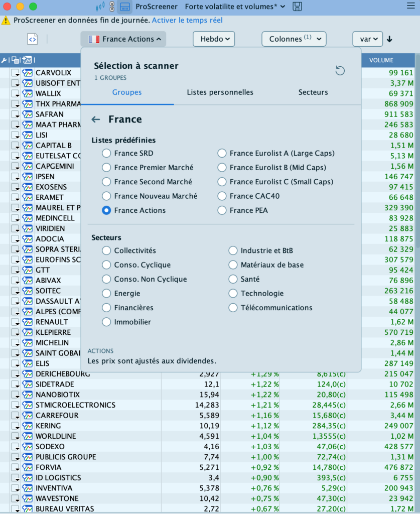420x514 pixels.
Task: Click the wrench settings icon in table header
Action: click(x=5, y=60)
